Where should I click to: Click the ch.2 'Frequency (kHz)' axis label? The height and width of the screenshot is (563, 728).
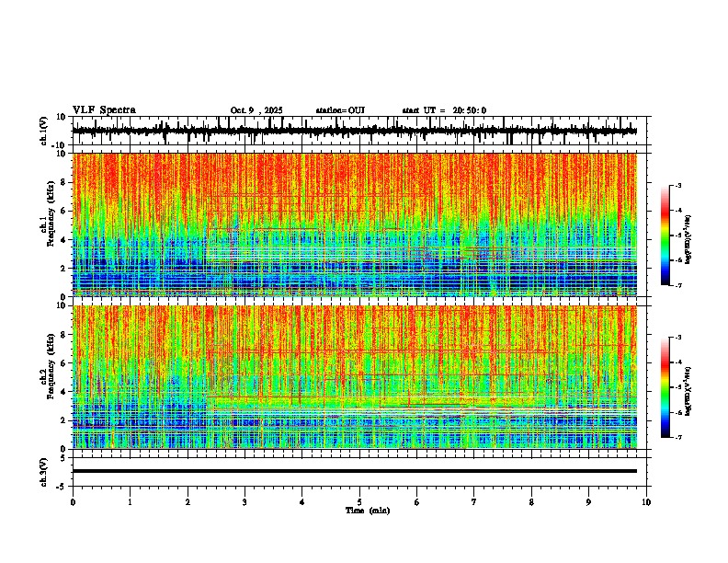click(50, 366)
